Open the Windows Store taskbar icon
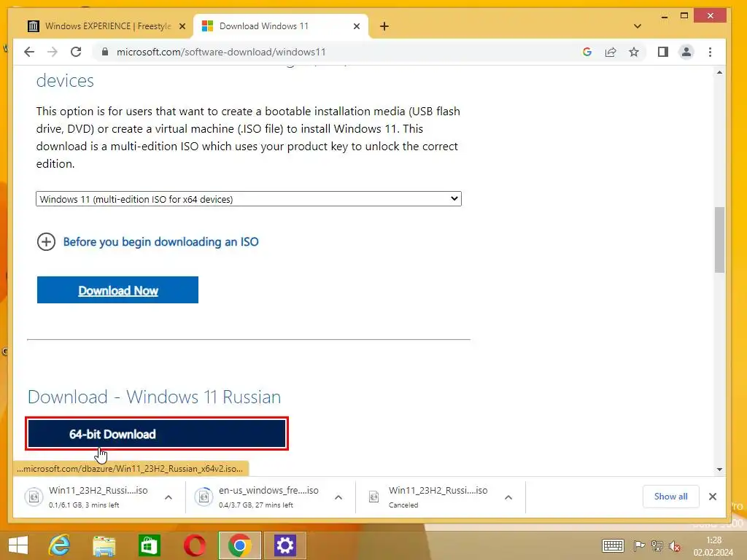 (x=149, y=545)
